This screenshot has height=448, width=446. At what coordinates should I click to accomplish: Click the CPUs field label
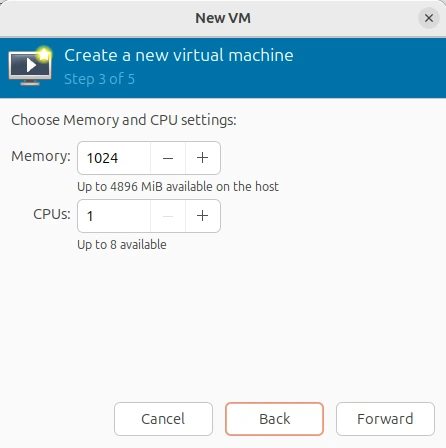tap(52, 214)
